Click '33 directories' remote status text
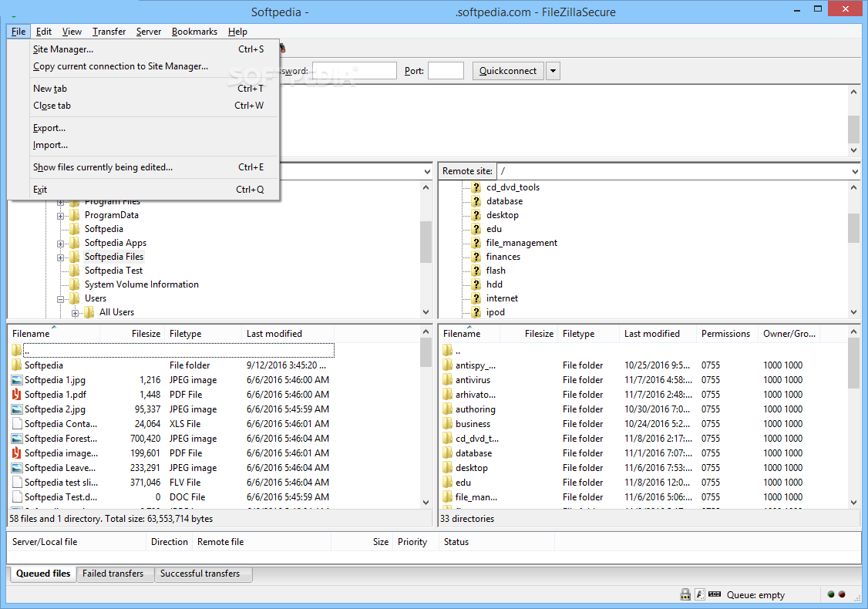This screenshot has height=609, width=868. pyautogui.click(x=467, y=519)
